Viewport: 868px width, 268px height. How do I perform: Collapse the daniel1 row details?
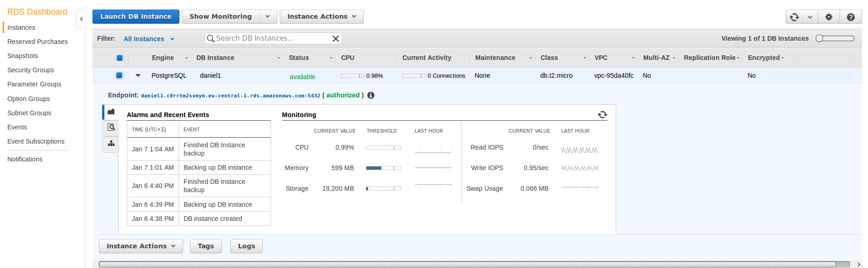click(138, 75)
